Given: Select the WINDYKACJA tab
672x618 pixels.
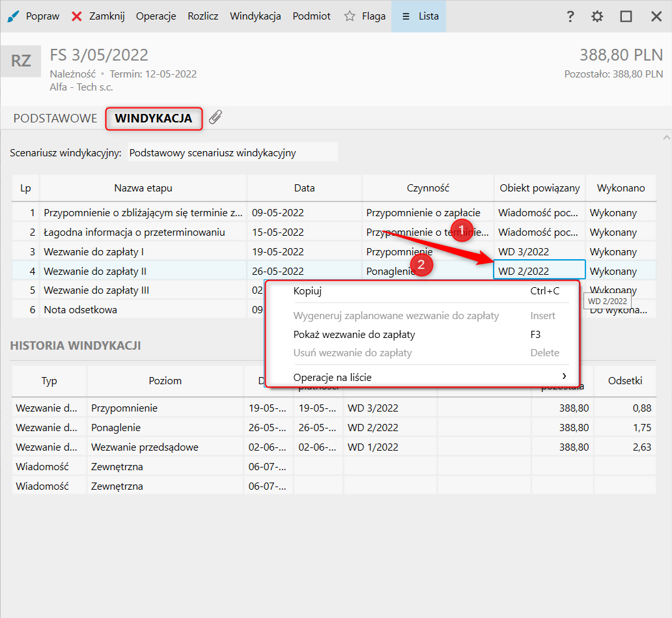Looking at the screenshot, I should pos(154,119).
